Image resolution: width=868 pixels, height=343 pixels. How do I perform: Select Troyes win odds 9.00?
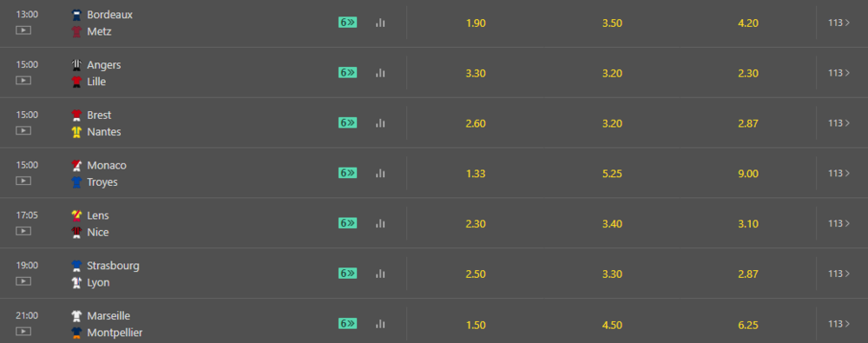[x=748, y=174]
